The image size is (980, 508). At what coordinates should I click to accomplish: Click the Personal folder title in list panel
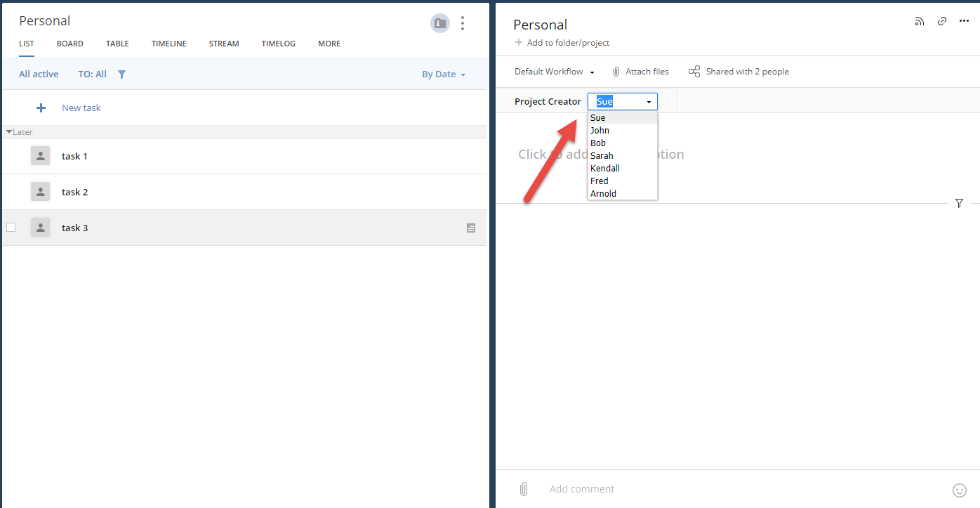click(x=45, y=21)
